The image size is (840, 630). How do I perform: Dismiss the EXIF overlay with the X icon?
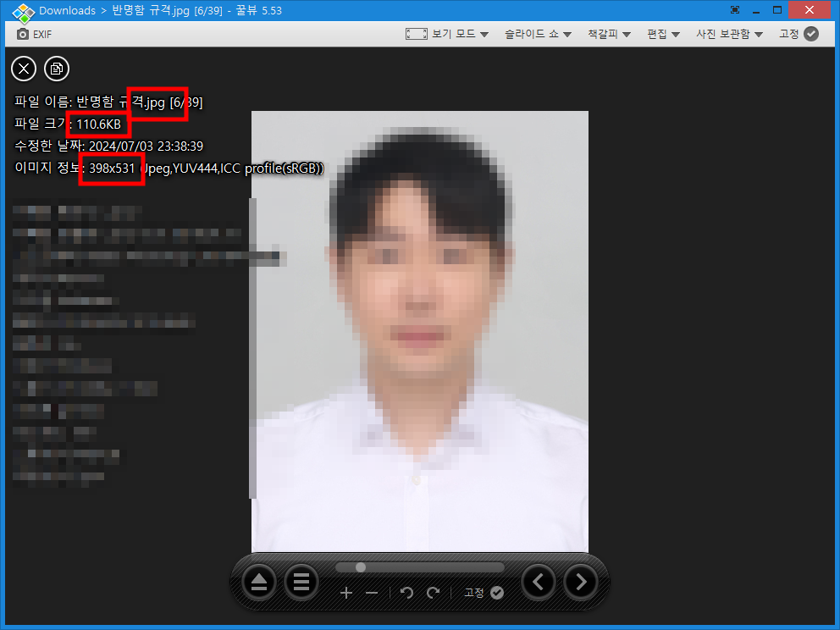click(23, 69)
